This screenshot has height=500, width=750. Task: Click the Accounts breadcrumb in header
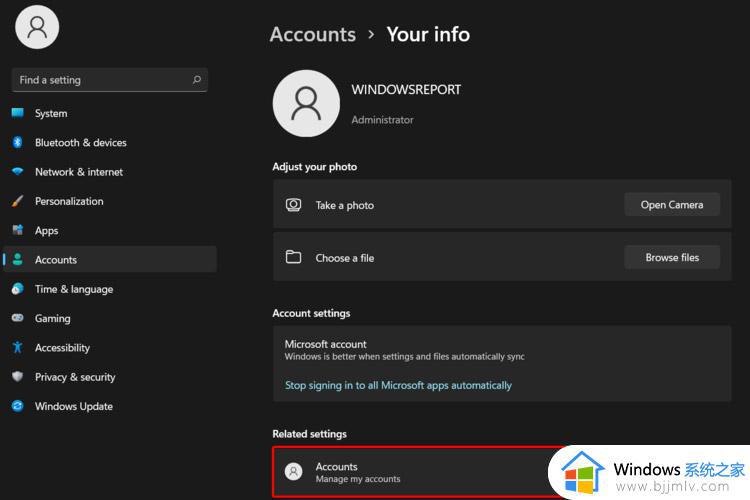pyautogui.click(x=313, y=34)
